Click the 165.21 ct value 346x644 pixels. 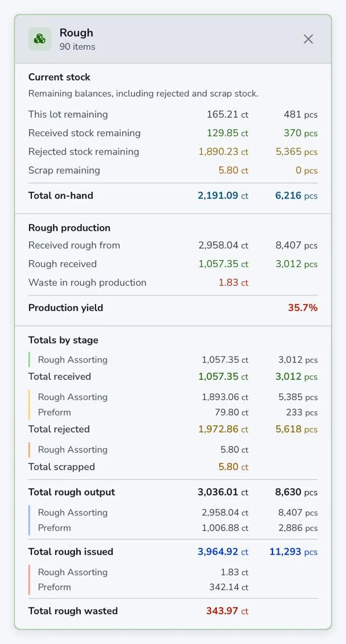tap(228, 114)
